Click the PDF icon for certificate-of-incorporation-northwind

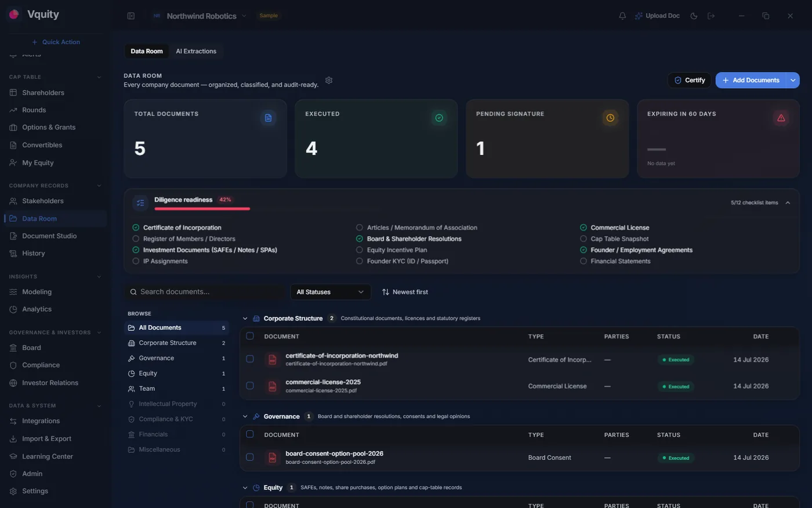click(x=272, y=359)
